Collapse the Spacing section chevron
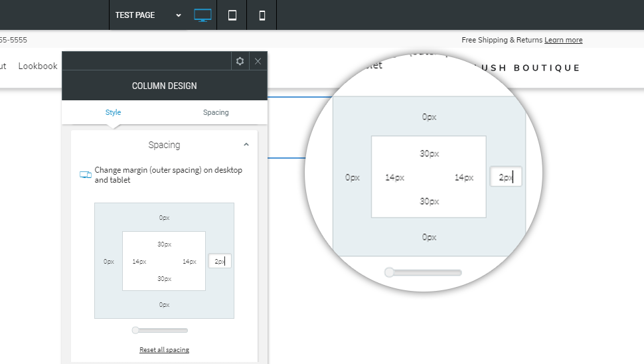 pos(246,145)
